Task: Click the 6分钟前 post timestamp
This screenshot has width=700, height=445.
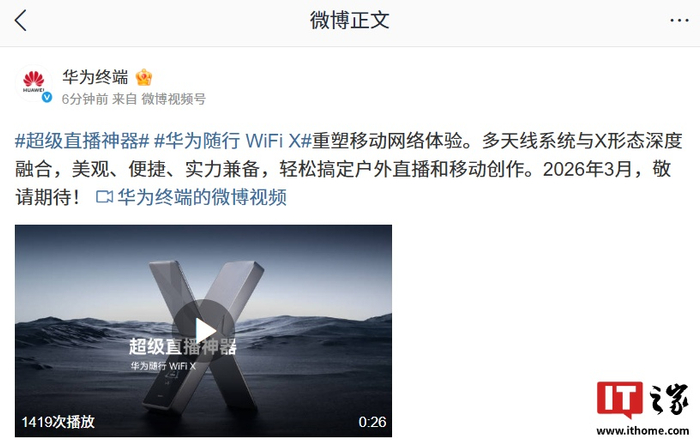Action: (85, 99)
